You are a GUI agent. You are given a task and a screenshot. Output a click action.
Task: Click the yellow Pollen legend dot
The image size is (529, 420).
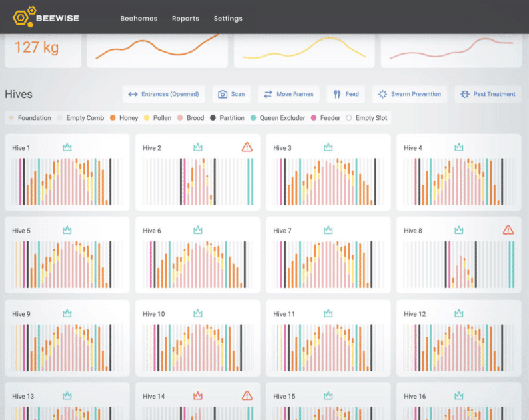pos(147,118)
